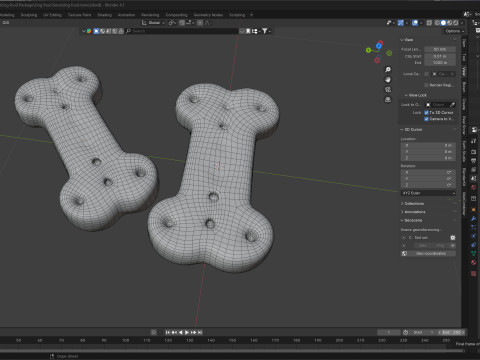Toggle Camera to View checkbox
The image size is (480, 360).
tap(426, 119)
